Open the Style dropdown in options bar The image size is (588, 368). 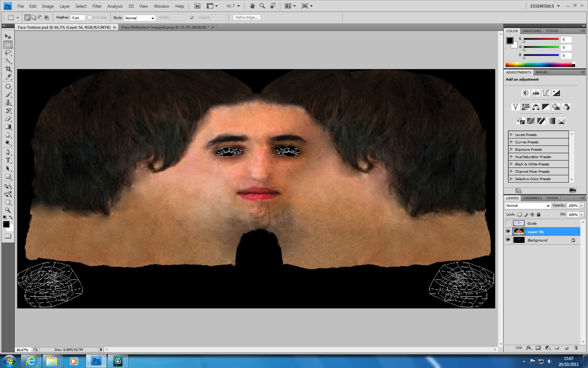click(x=139, y=18)
